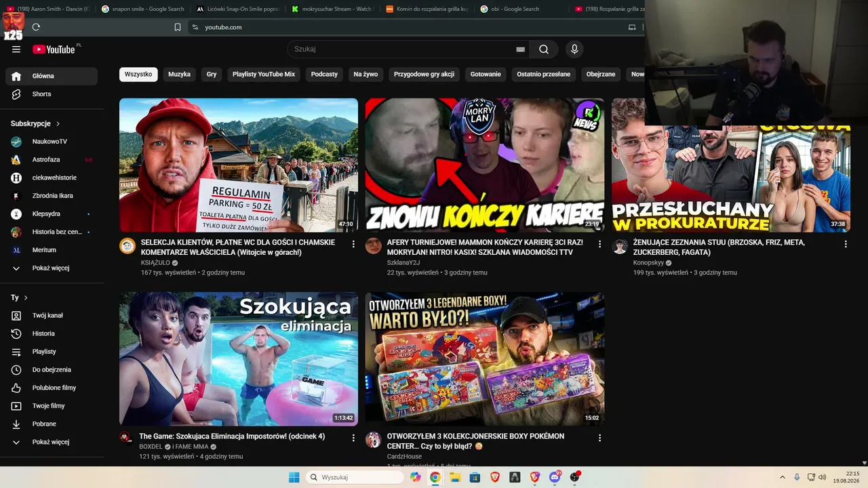Open Copilot from the taskbar
This screenshot has width=868, height=488.
click(415, 477)
